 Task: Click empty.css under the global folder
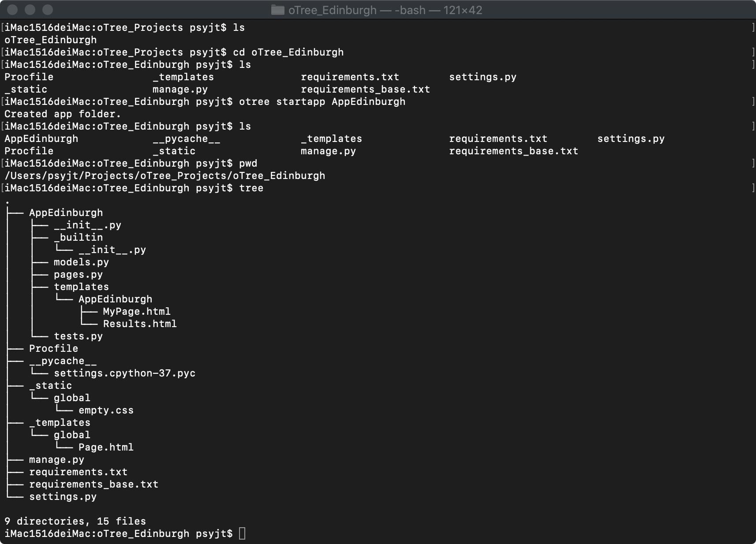pyautogui.click(x=106, y=410)
